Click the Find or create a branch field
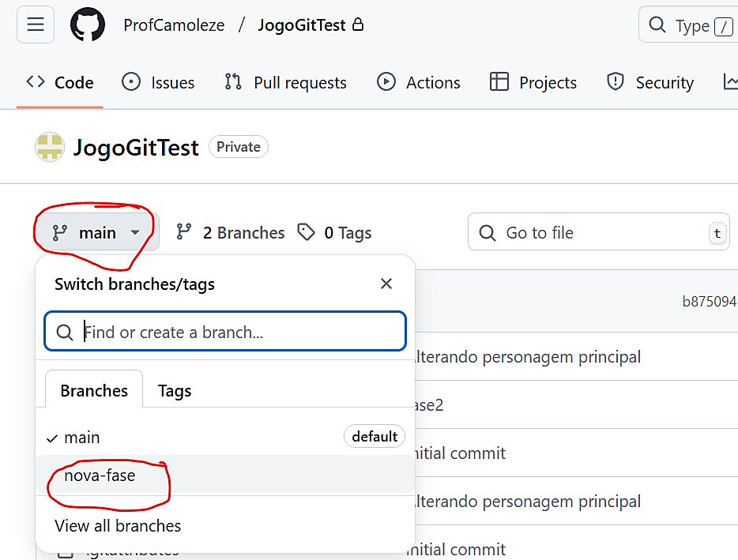The height and width of the screenshot is (560, 738). coord(237,332)
